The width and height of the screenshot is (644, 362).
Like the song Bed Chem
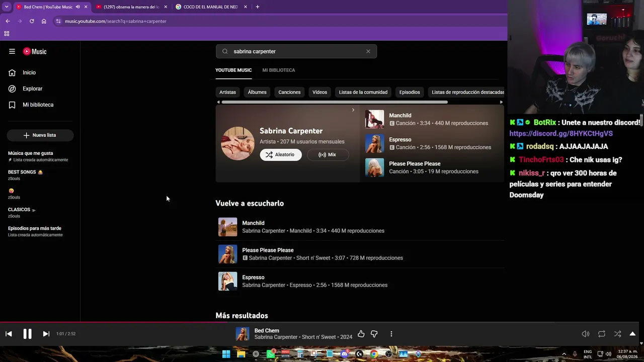(x=361, y=334)
